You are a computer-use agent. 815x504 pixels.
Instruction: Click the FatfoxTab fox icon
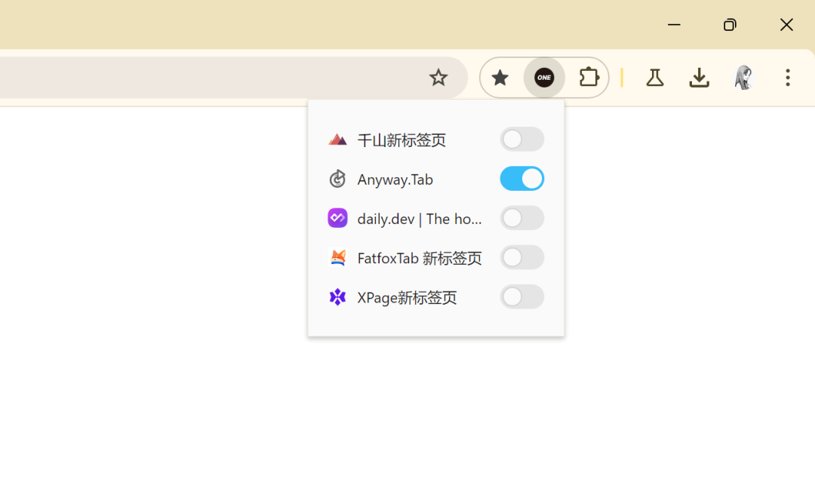tap(337, 257)
